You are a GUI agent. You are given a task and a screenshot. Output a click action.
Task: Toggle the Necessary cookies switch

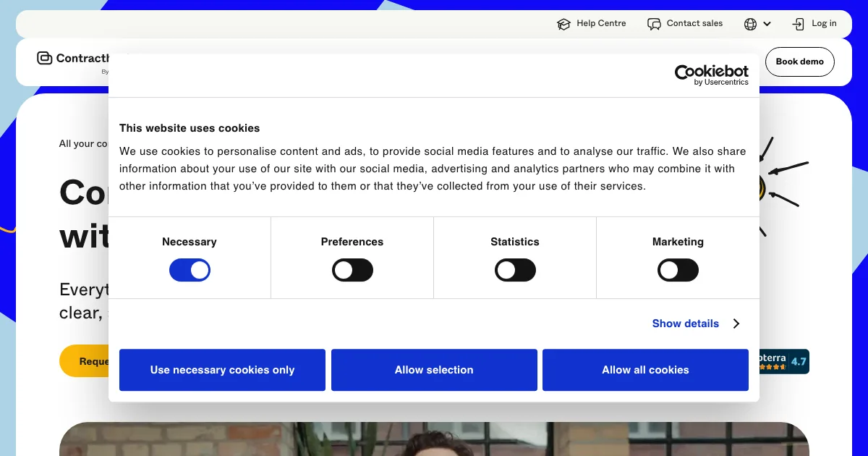190,271
